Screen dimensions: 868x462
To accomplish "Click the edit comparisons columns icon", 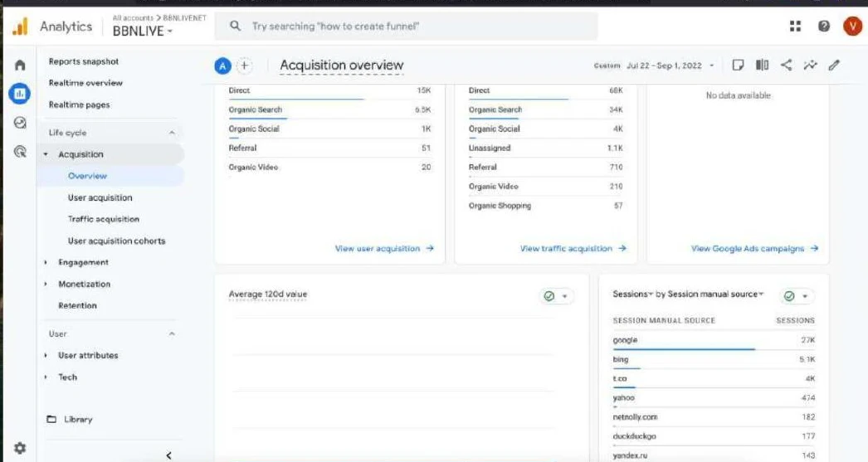I will pos(763,66).
